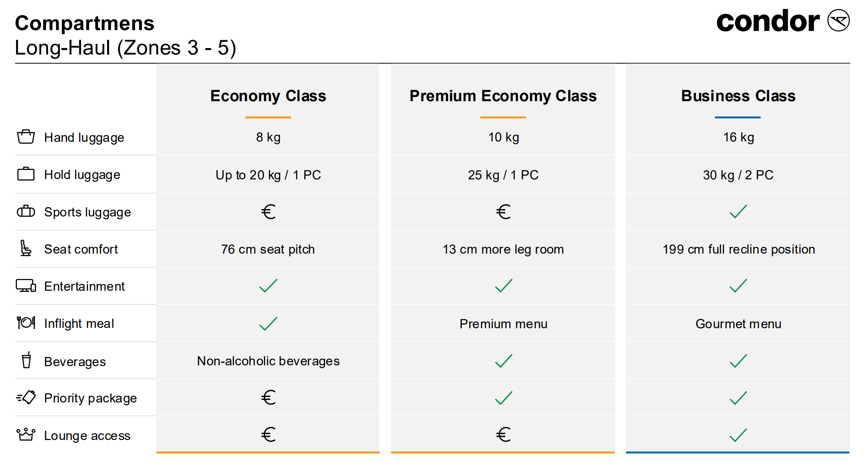
Task: Click the Hold luggage suitcase icon
Action: tap(26, 174)
